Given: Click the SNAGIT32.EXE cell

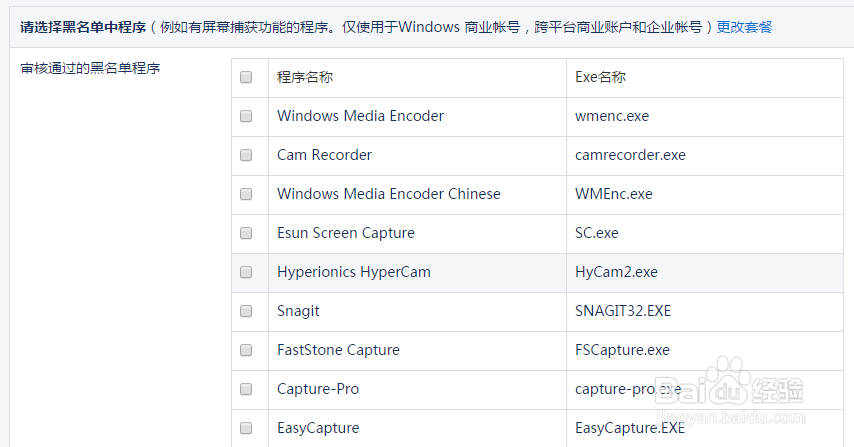Looking at the screenshot, I should (x=623, y=311).
